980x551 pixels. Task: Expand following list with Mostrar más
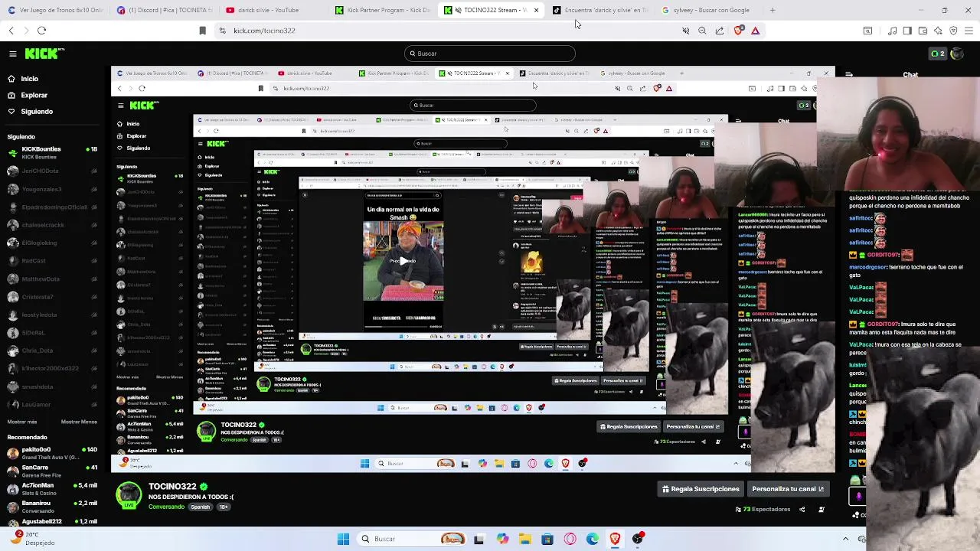[22, 422]
